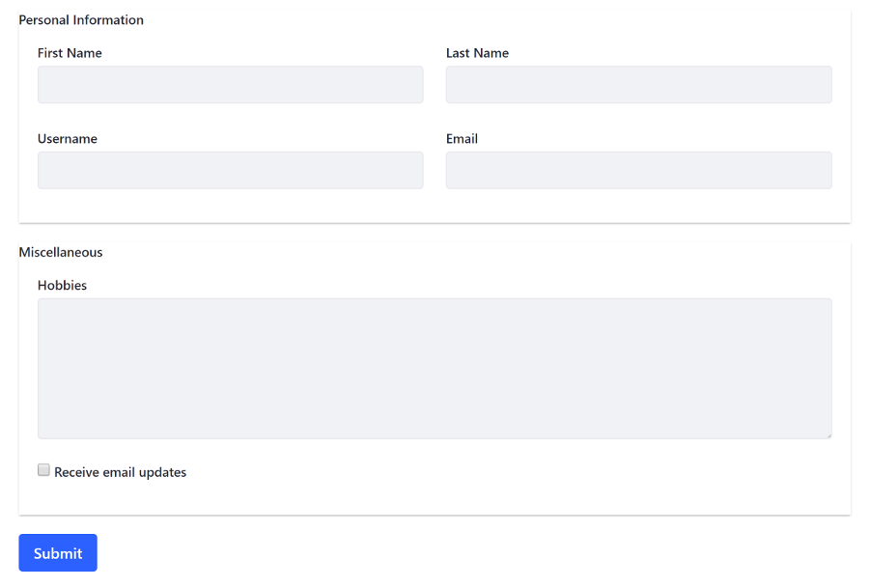Click the First Name input field
The image size is (869, 588).
pyautogui.click(x=230, y=85)
